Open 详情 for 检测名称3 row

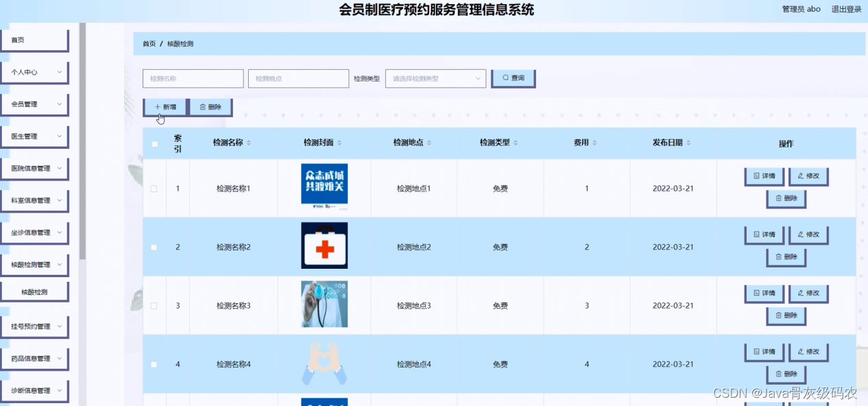click(764, 293)
